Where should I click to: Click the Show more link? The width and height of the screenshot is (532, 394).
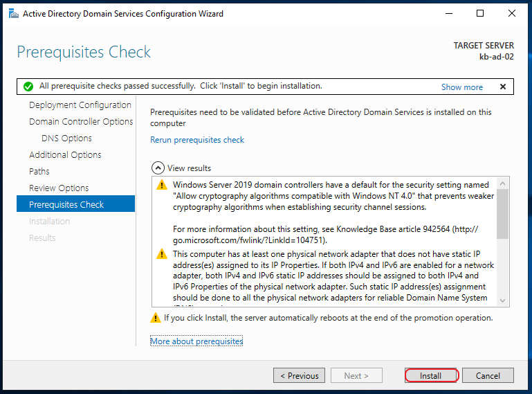(x=461, y=87)
